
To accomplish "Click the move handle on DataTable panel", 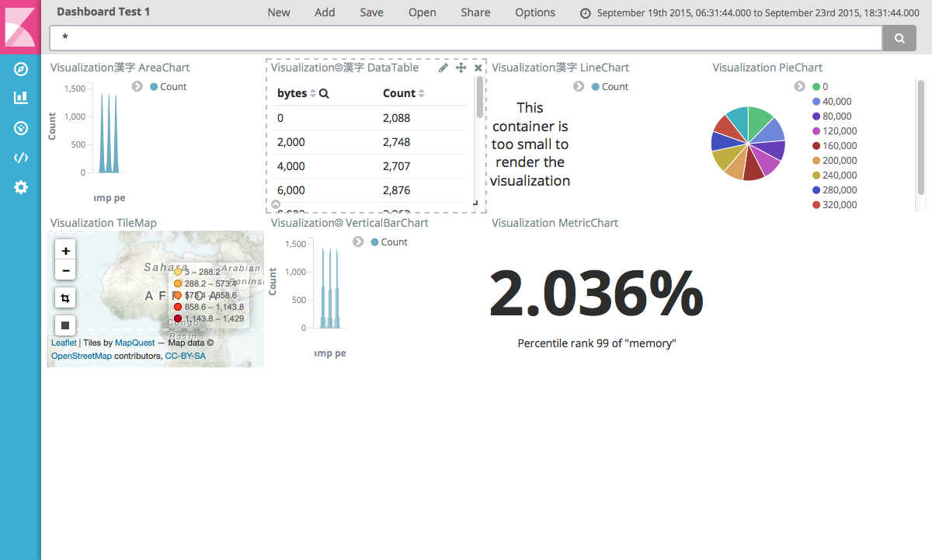I will pyautogui.click(x=461, y=68).
